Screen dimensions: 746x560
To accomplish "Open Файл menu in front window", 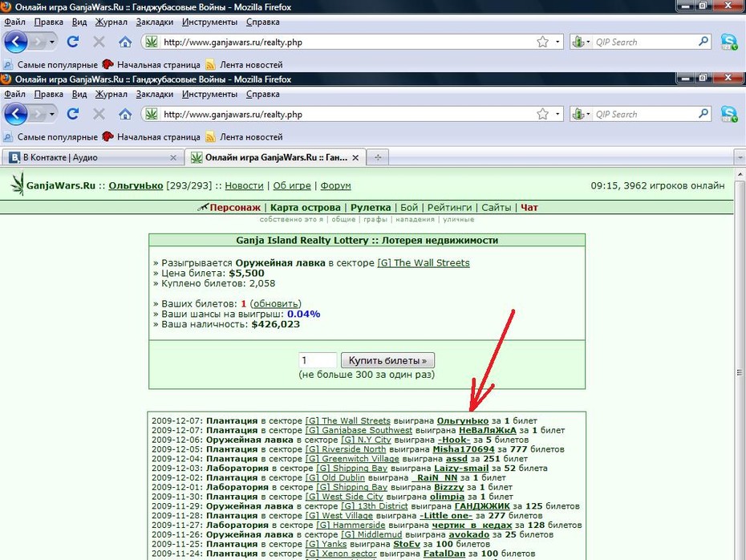I will tap(14, 94).
